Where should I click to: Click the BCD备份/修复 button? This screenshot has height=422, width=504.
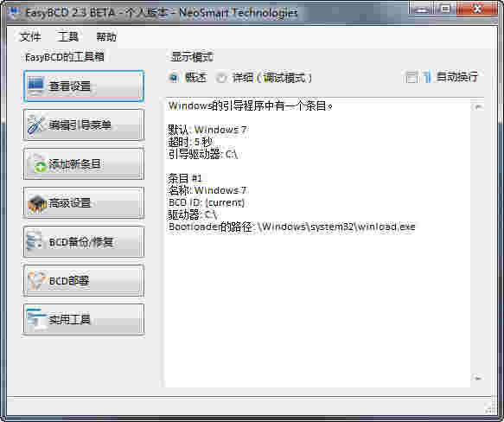84,242
